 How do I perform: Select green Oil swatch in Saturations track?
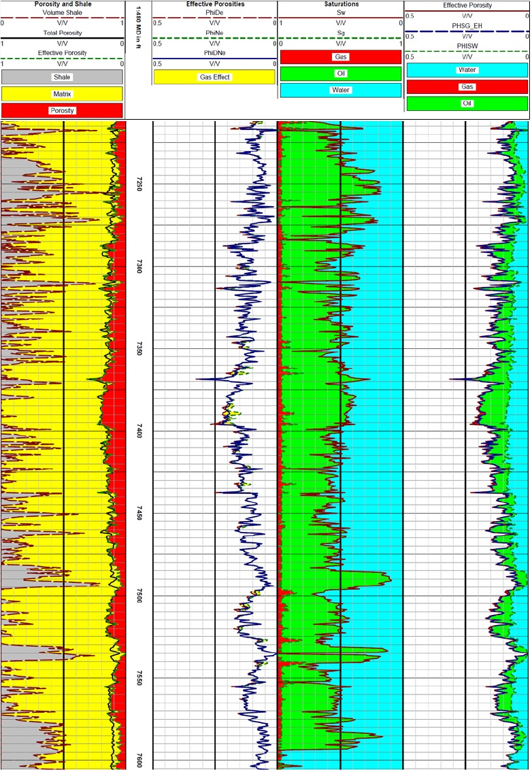pyautogui.click(x=341, y=73)
